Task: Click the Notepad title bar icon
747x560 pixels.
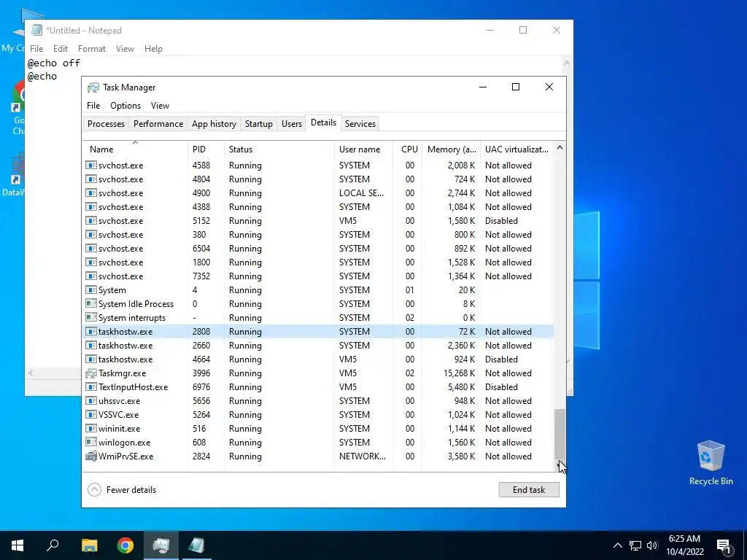Action: 36,31
